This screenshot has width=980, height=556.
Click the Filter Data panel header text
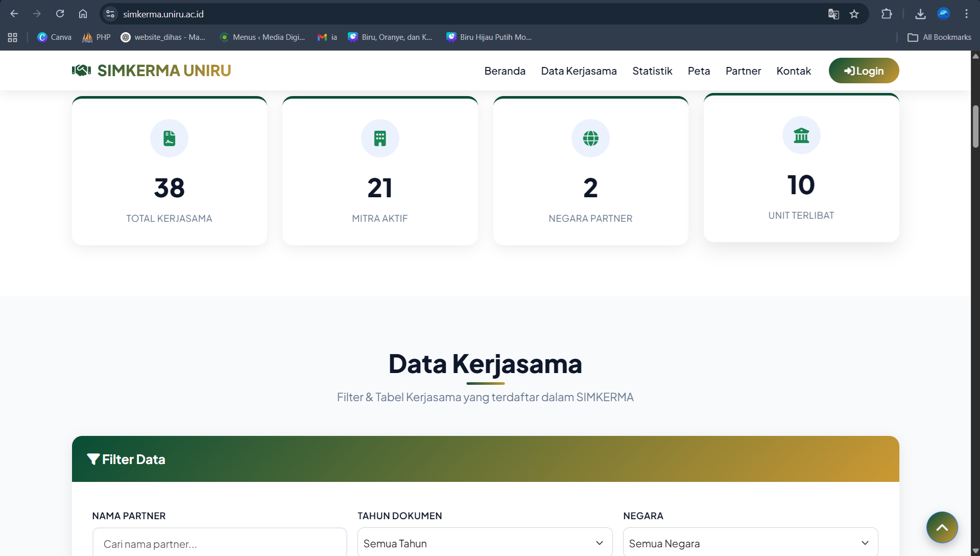133,459
